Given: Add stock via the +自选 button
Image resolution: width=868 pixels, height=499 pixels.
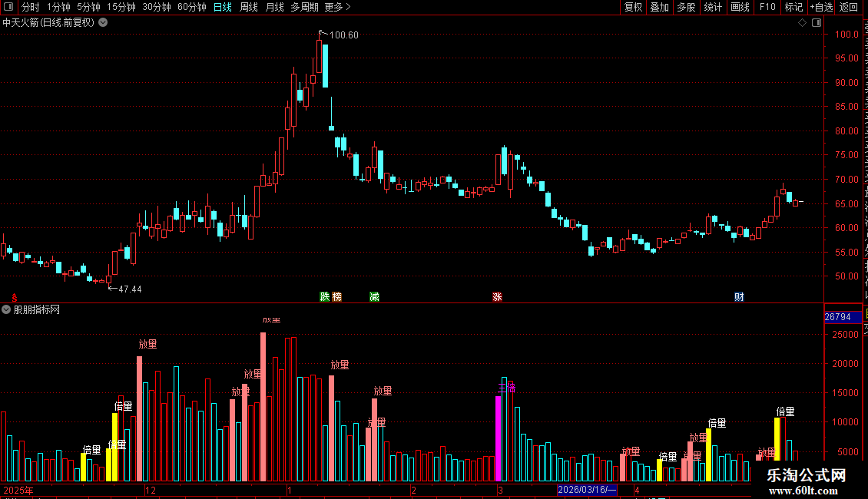Looking at the screenshot, I should coord(821,7).
